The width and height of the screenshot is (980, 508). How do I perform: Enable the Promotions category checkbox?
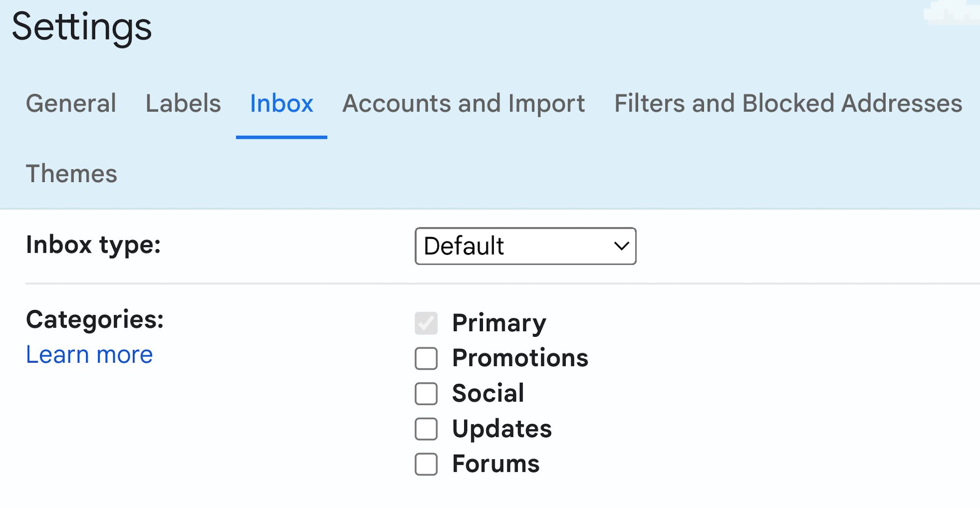pos(426,357)
